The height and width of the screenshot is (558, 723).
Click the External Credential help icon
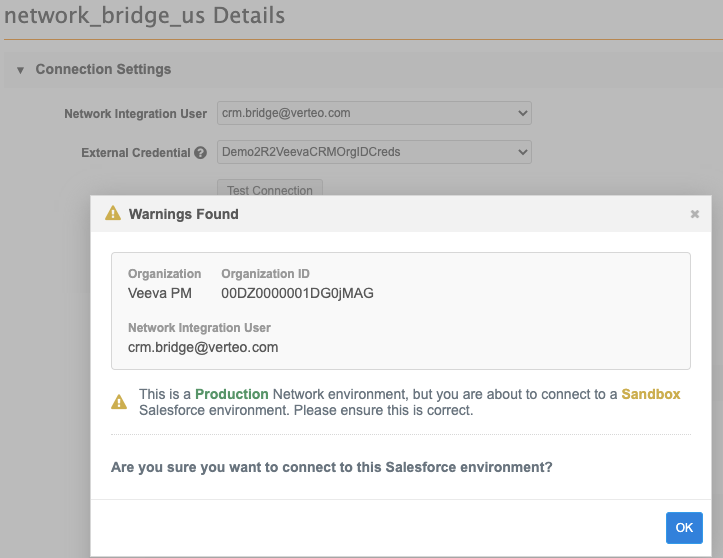click(201, 153)
